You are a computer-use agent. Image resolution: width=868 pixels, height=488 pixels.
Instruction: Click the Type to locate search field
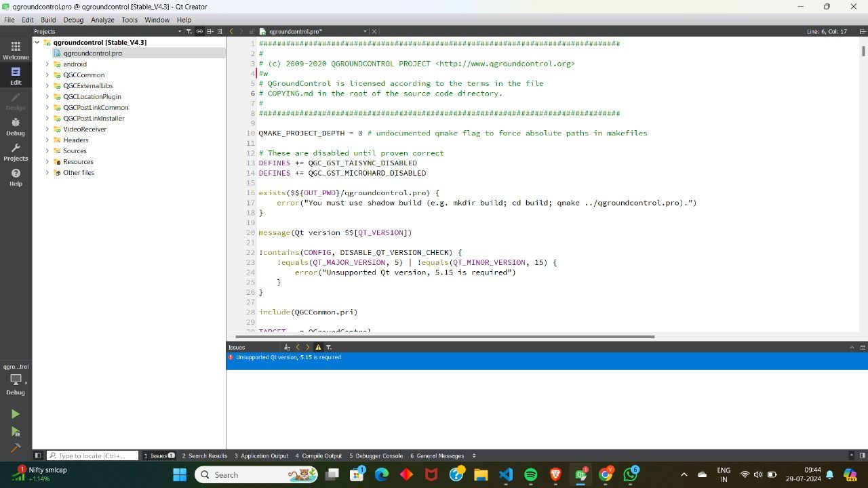click(x=92, y=455)
